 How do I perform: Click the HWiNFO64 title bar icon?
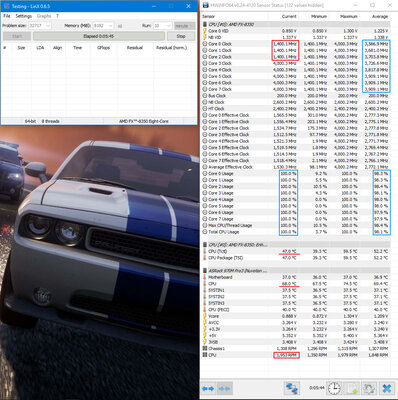pyautogui.click(x=206, y=5)
